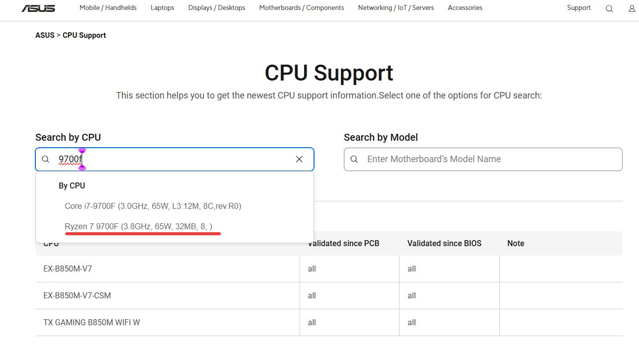Click the magnifier icon in CPU search

click(x=46, y=159)
